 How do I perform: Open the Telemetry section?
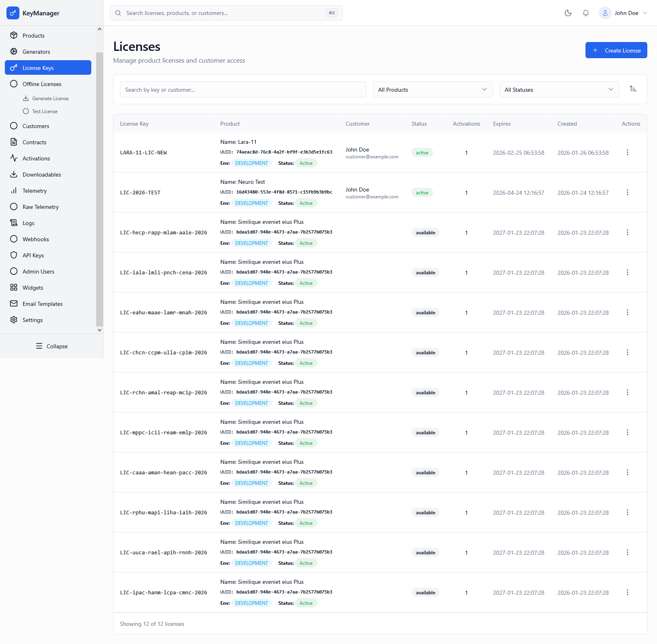[x=34, y=191]
